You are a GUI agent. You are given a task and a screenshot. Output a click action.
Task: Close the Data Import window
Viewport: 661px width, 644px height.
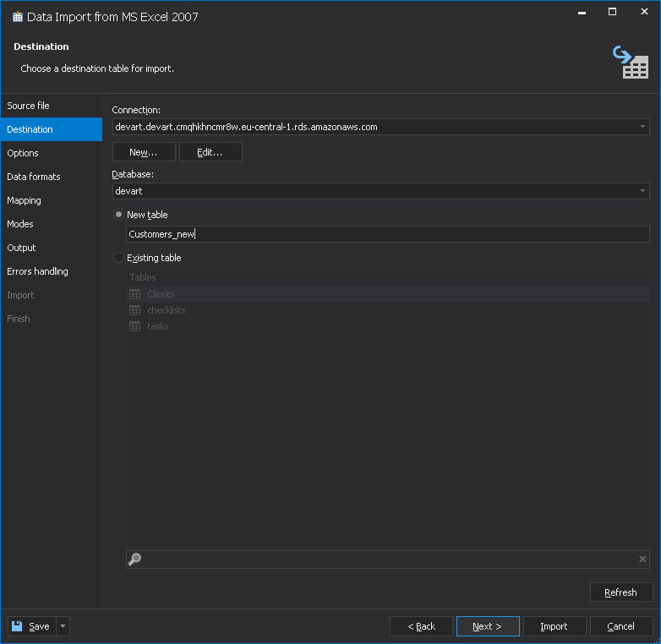(x=644, y=12)
